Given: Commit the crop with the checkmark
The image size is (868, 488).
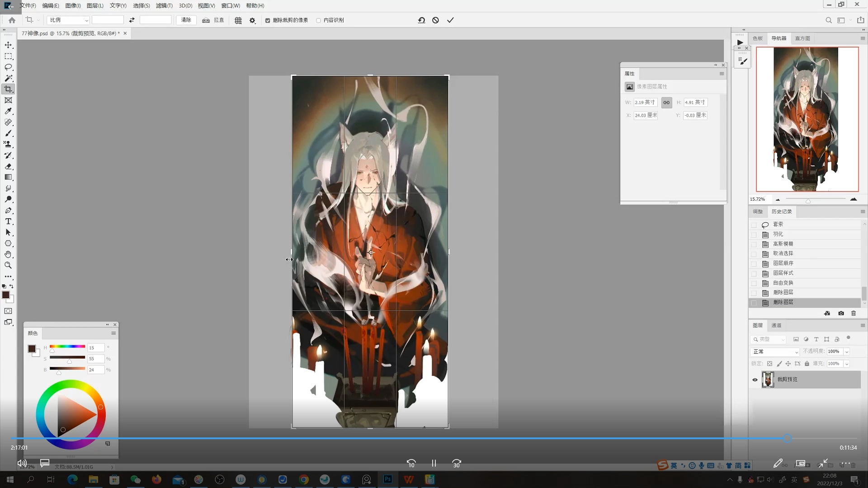Looking at the screenshot, I should pos(450,20).
